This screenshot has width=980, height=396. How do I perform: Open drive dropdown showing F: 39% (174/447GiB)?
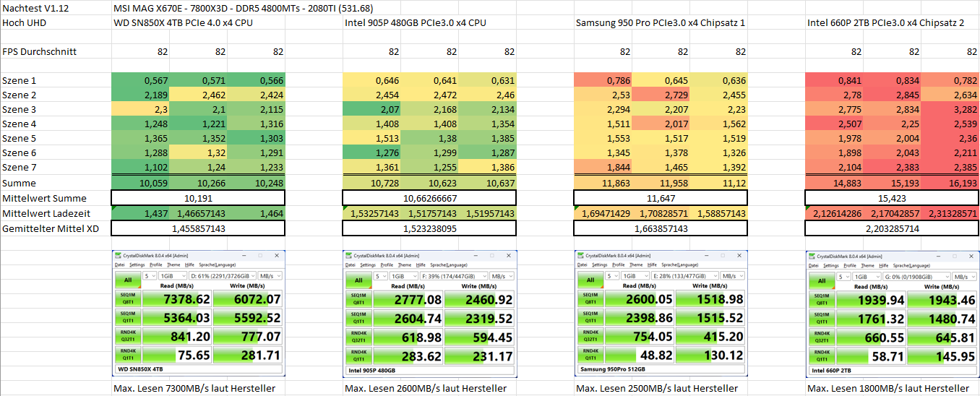tap(452, 276)
